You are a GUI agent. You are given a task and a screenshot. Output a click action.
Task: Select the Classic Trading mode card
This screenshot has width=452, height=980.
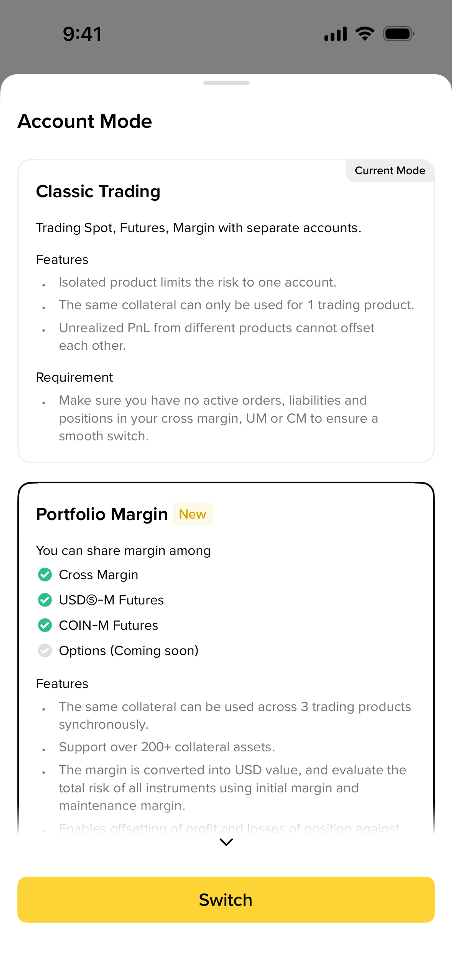pyautogui.click(x=226, y=310)
